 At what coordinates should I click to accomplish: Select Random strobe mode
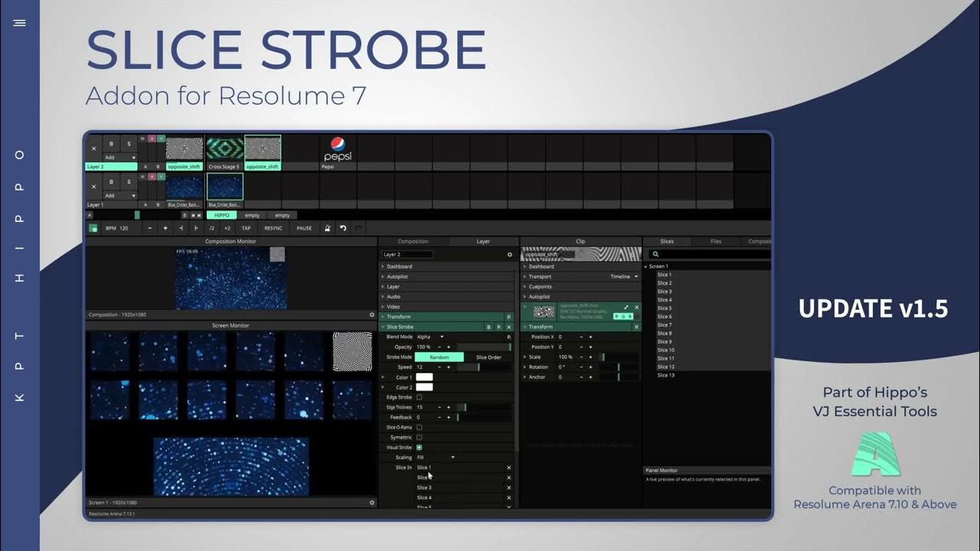click(439, 357)
